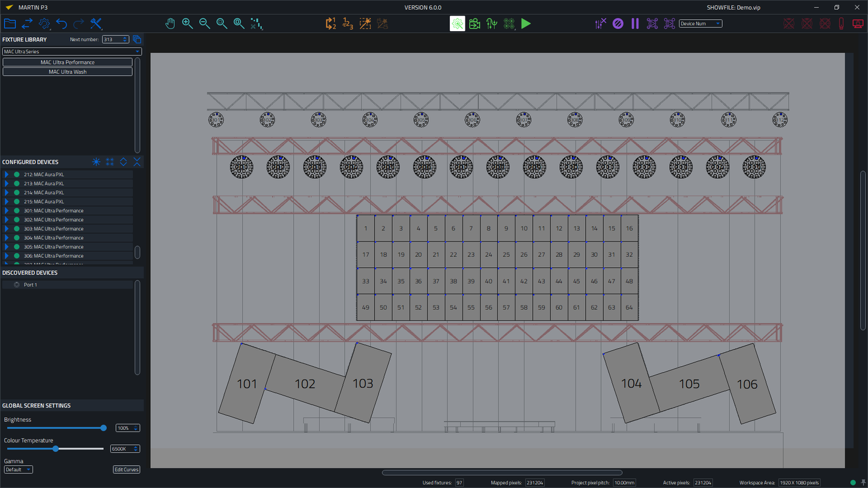Image resolution: width=868 pixels, height=488 pixels.
Task: Toggle status dot of 303: MAC Ultra Performance
Action: pos(17,229)
